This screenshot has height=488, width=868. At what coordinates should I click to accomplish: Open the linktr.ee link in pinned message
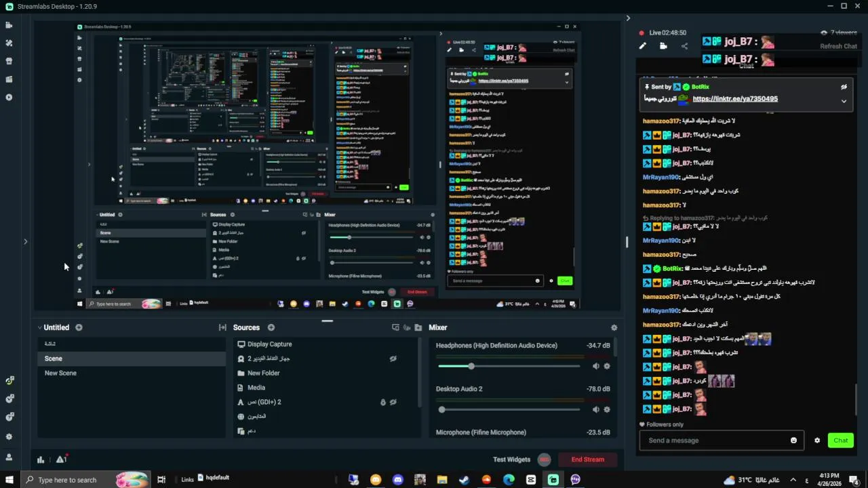click(x=735, y=99)
